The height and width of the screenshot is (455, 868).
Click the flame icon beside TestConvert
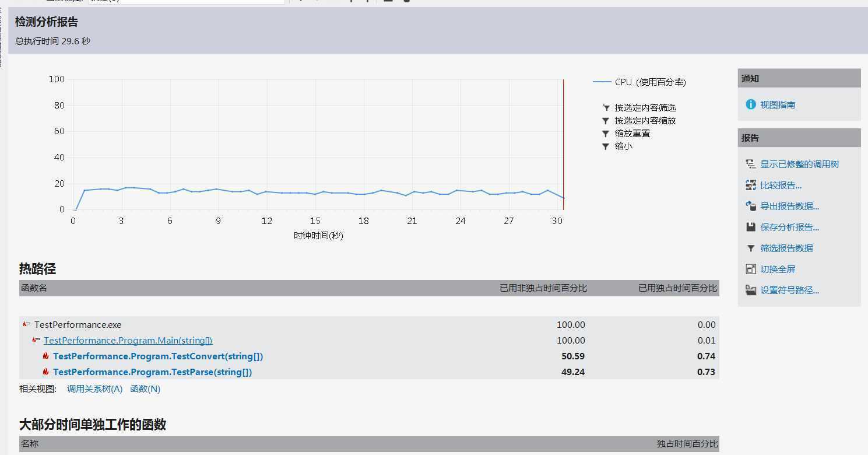[45, 356]
